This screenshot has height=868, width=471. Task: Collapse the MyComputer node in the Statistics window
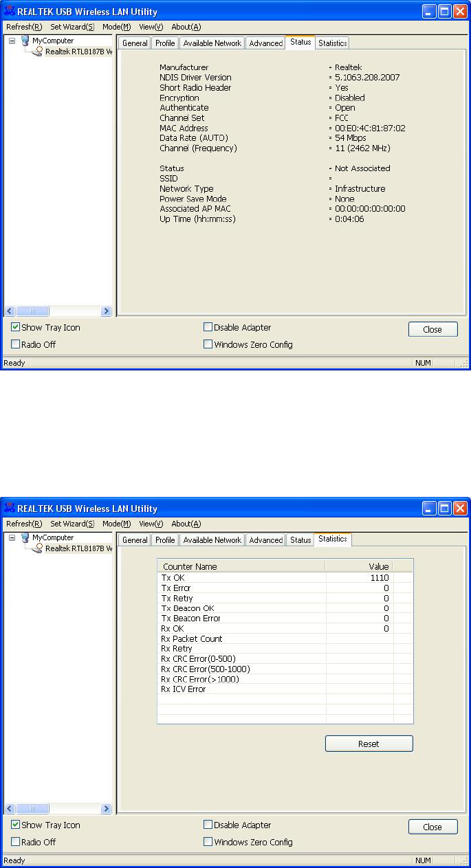12,538
